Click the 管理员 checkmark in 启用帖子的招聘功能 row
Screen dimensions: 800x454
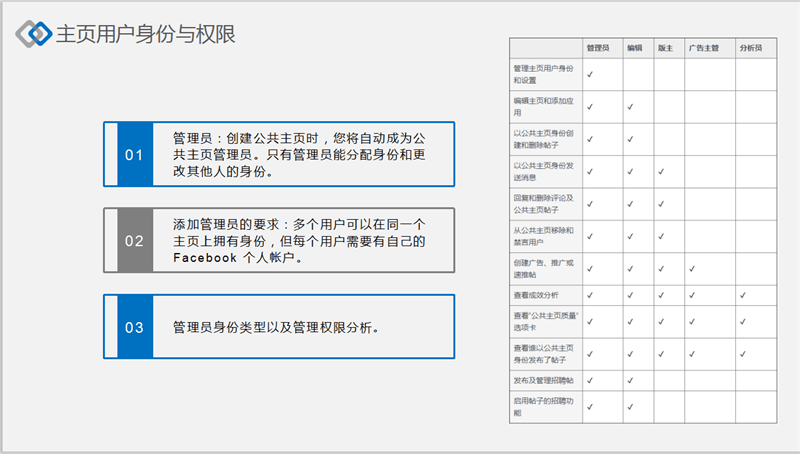(590, 407)
